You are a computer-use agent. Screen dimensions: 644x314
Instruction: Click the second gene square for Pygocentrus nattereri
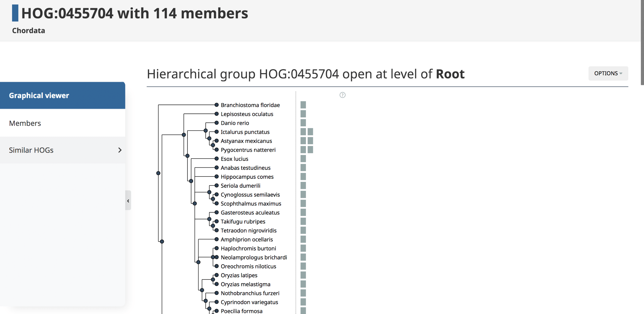310,150
